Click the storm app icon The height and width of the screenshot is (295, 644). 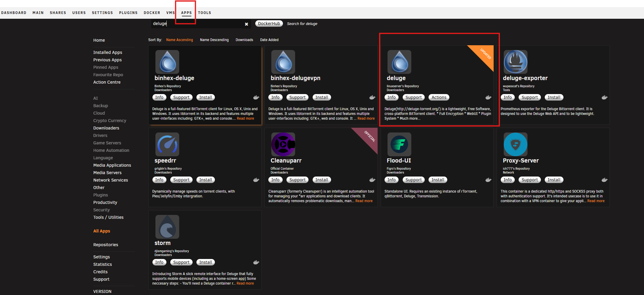[x=167, y=227]
